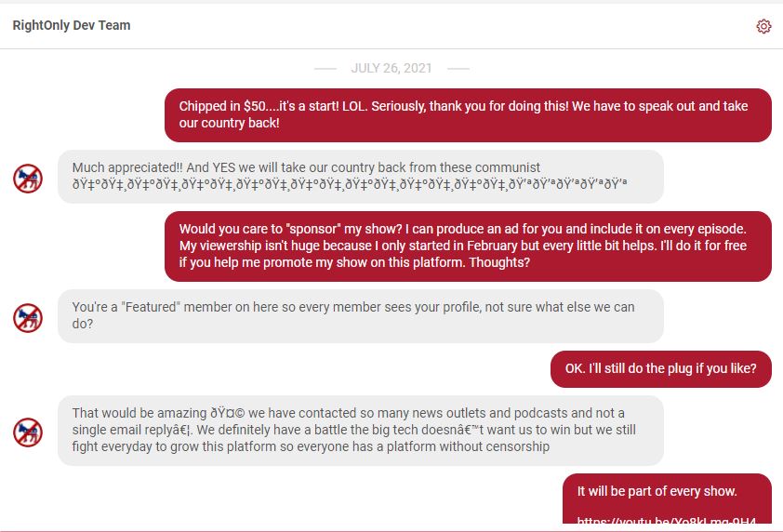Click the "sponsor my show" message bubble
Image resolution: width=783 pixels, height=532 pixels.
(x=468, y=246)
